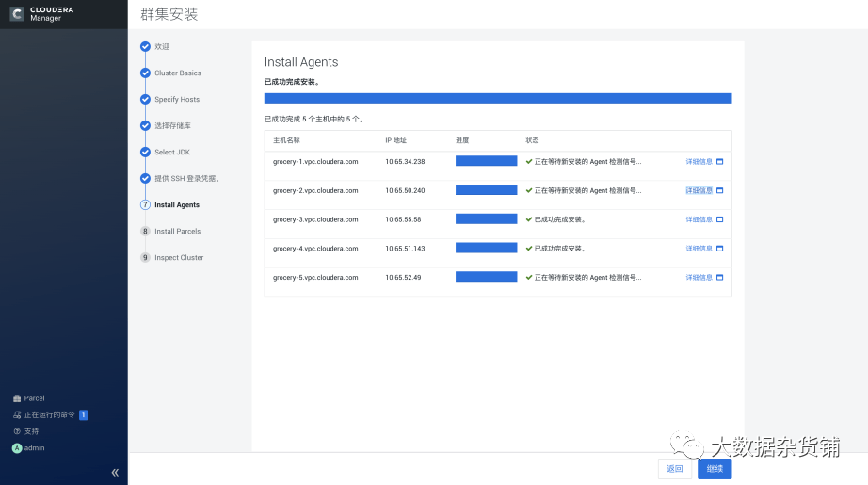This screenshot has height=485, width=868.
Task: Click the Specify Hosts checkmark icon
Action: pos(145,100)
